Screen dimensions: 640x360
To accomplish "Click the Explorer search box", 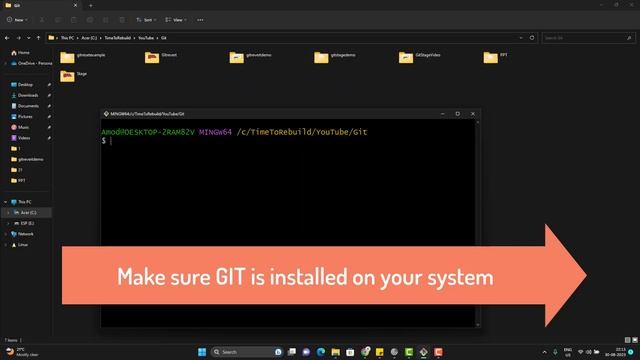I will (x=588, y=38).
